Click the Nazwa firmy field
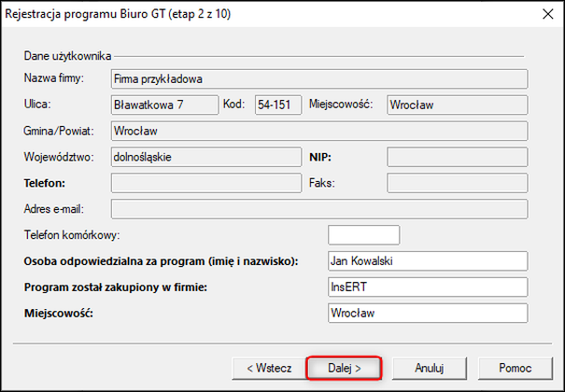565x392 pixels. point(319,78)
